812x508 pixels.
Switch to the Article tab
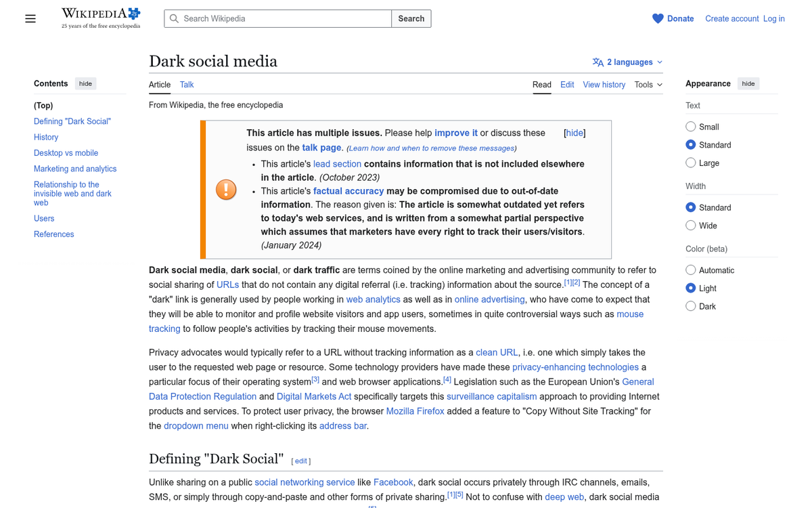(x=160, y=85)
